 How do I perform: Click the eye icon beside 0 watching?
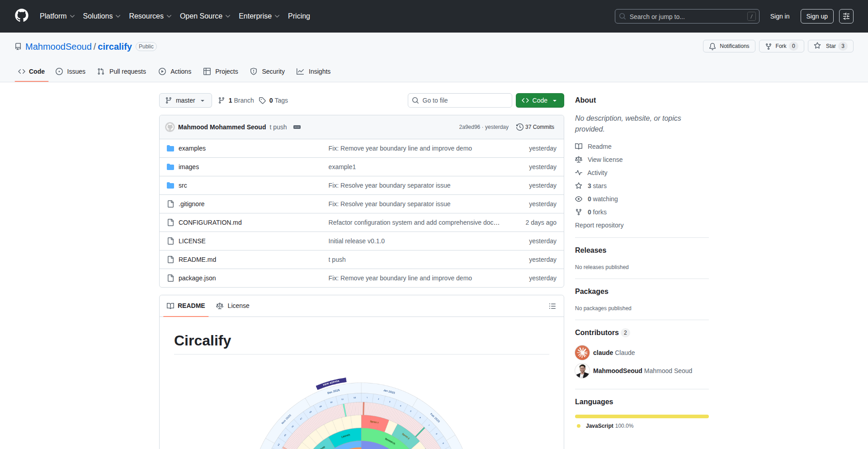point(579,199)
